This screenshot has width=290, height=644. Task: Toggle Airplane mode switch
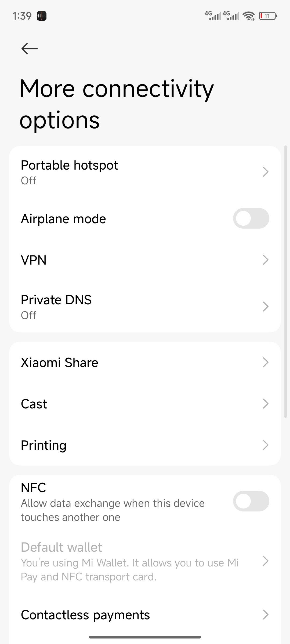pyautogui.click(x=251, y=218)
